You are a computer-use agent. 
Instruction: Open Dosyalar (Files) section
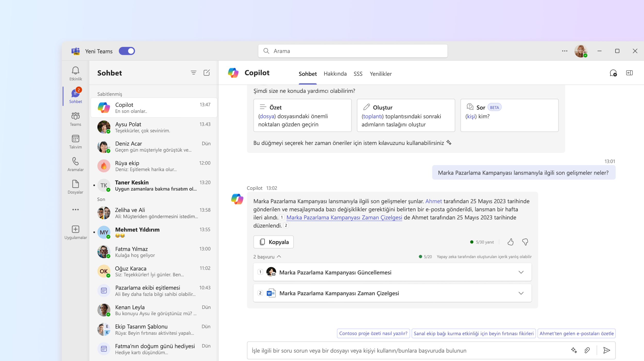75,186
